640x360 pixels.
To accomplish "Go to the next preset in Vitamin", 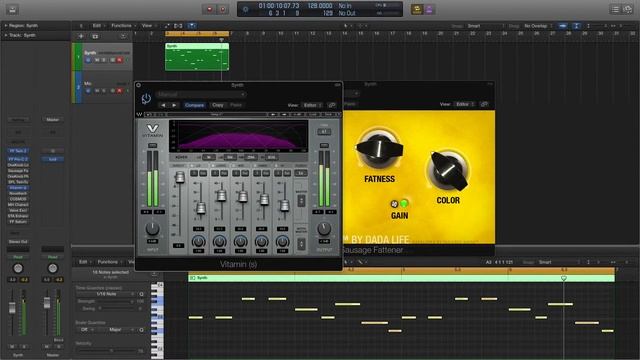I will tap(174, 105).
